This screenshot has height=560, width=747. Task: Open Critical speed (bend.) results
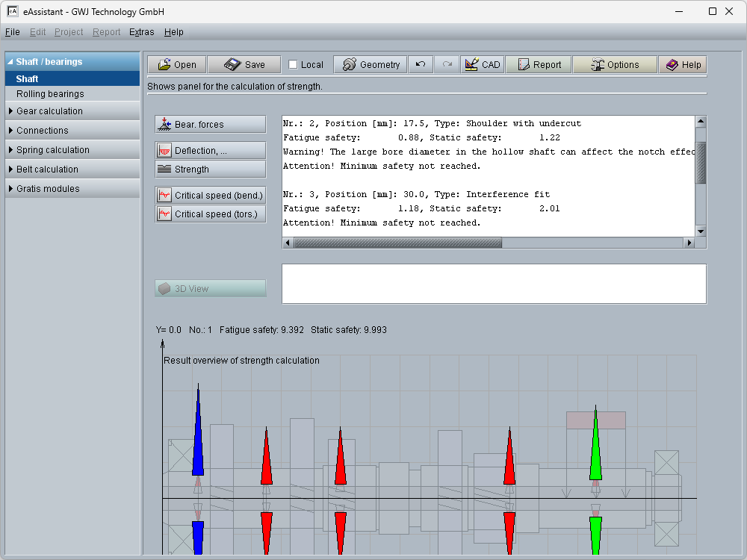click(x=210, y=195)
